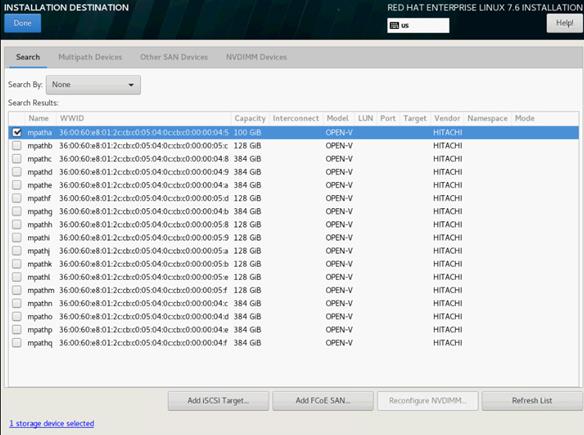Refresh the device list
This screenshot has width=584, height=435.
[532, 401]
